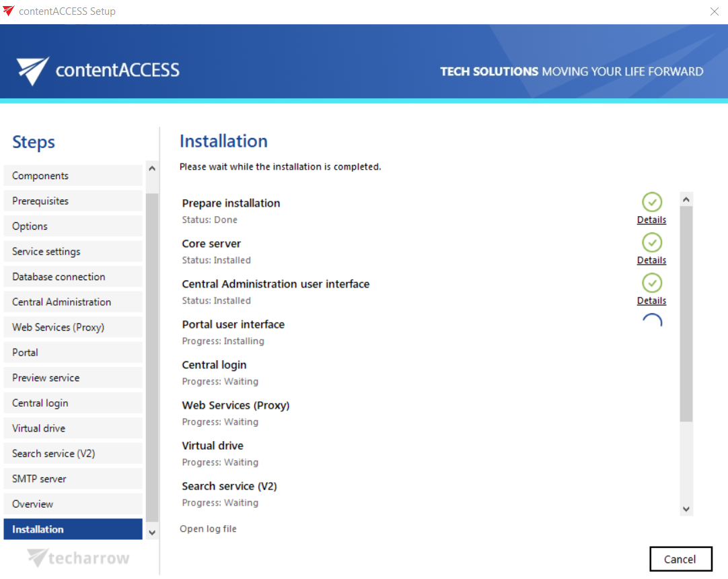Close the contentACCESS Setup window

714,11
